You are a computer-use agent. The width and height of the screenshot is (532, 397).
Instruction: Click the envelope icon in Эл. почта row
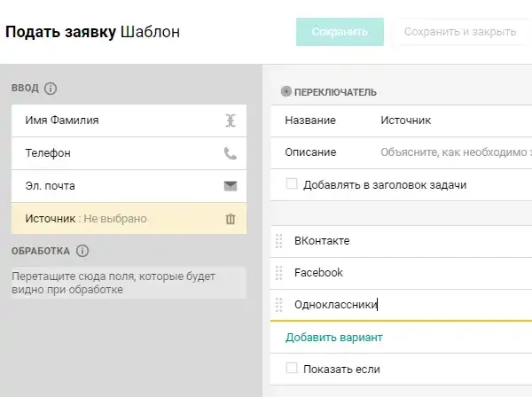click(231, 186)
